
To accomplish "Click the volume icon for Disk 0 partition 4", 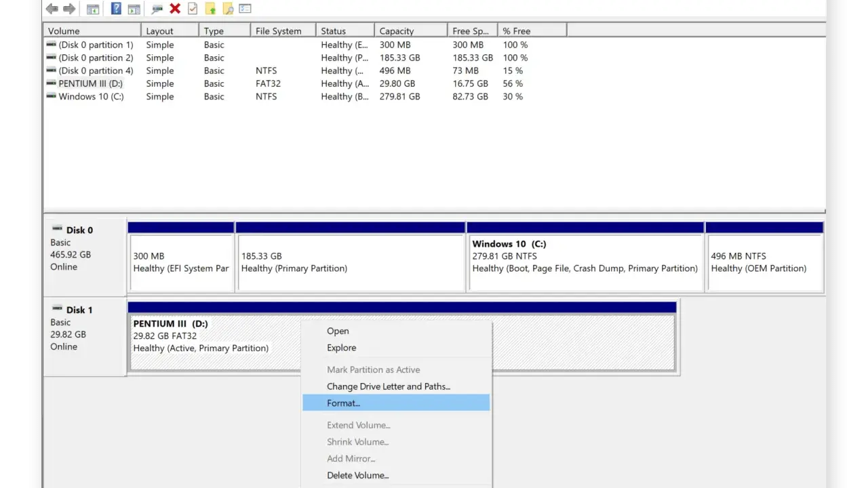I will pyautogui.click(x=51, y=70).
